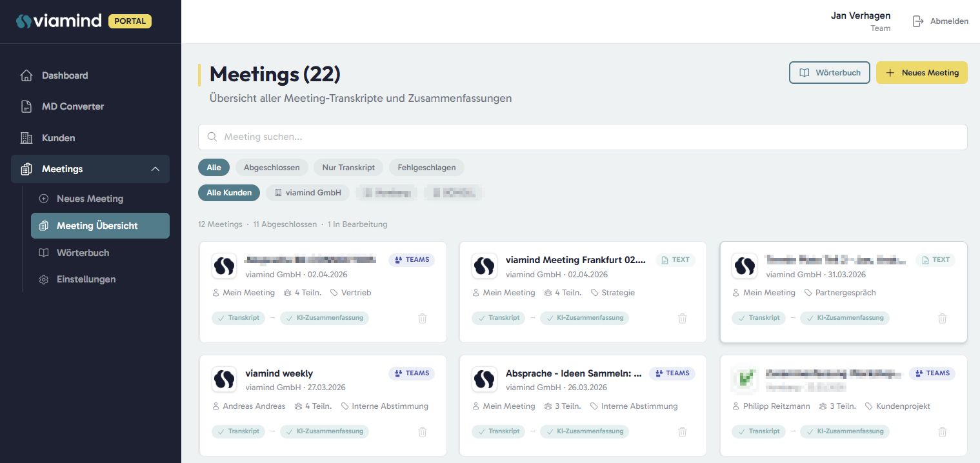Open the Dashboard from the sidebar
980x463 pixels.
[x=65, y=75]
